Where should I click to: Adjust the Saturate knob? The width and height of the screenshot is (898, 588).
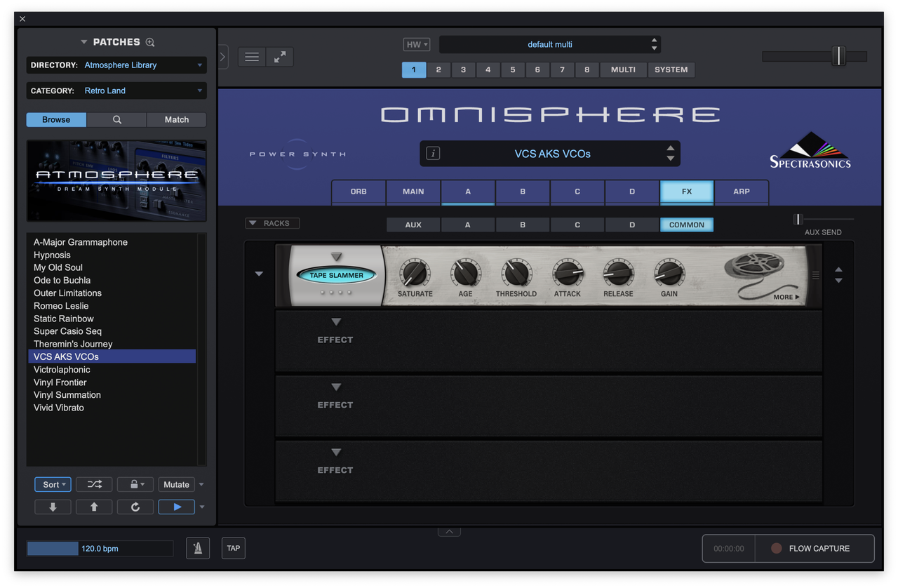point(415,273)
